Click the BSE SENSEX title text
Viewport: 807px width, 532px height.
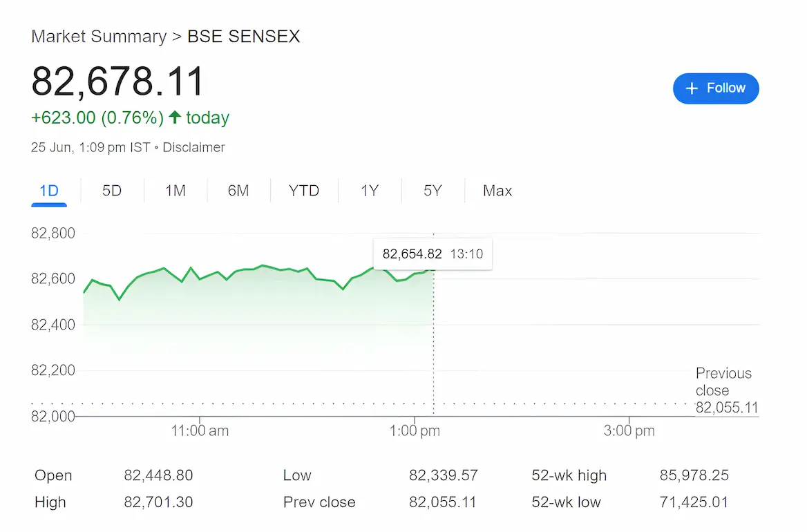click(243, 37)
